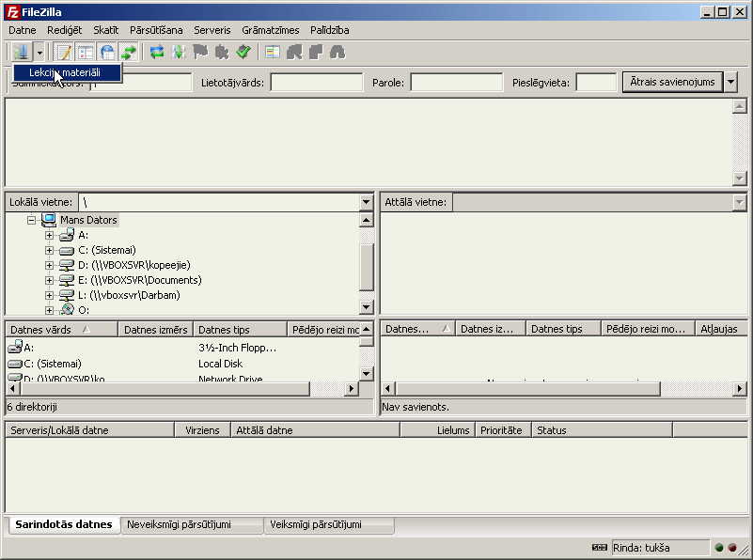The image size is (753, 560).
Task: Open the Skatīt menu
Action: [105, 30]
